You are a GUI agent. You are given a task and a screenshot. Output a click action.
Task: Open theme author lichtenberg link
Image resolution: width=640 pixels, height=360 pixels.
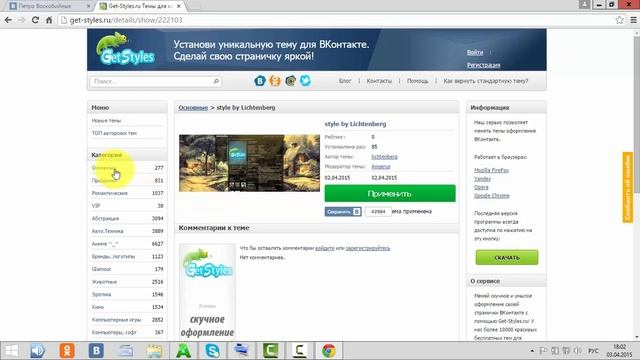[384, 157]
